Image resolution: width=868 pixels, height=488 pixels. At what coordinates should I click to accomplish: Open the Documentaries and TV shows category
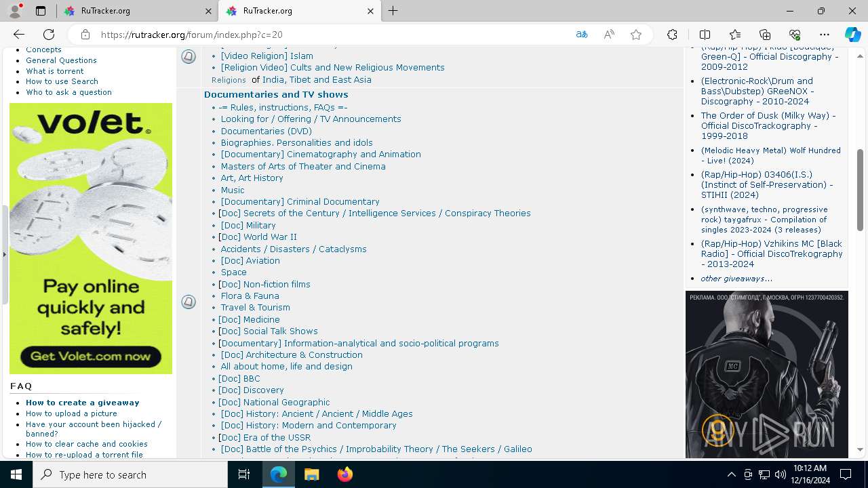click(276, 95)
